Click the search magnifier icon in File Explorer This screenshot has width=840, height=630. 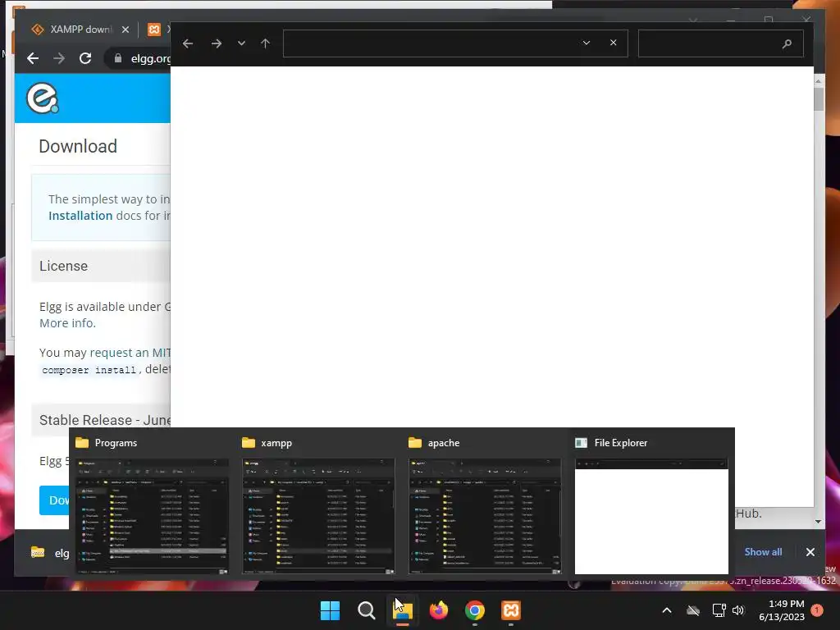click(787, 44)
